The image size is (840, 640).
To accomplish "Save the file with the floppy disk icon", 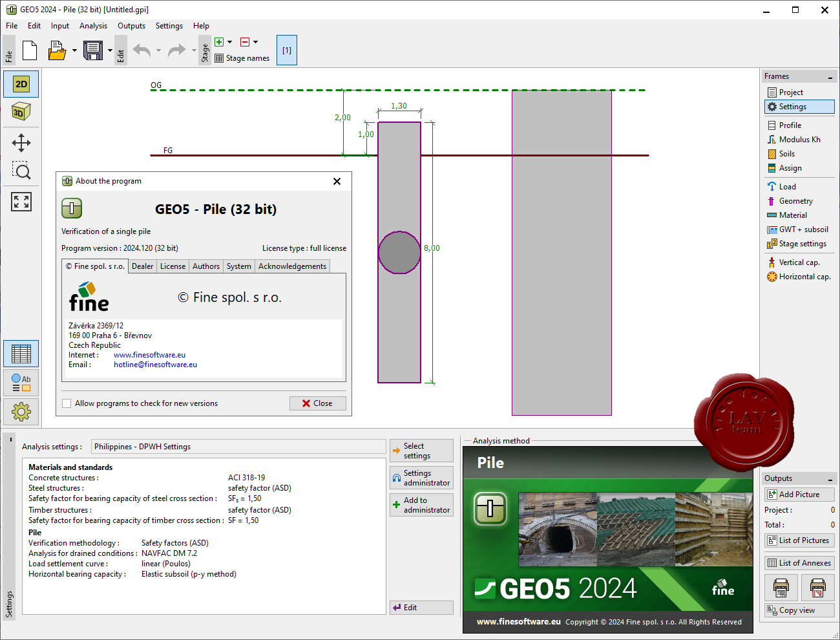I will [x=93, y=50].
